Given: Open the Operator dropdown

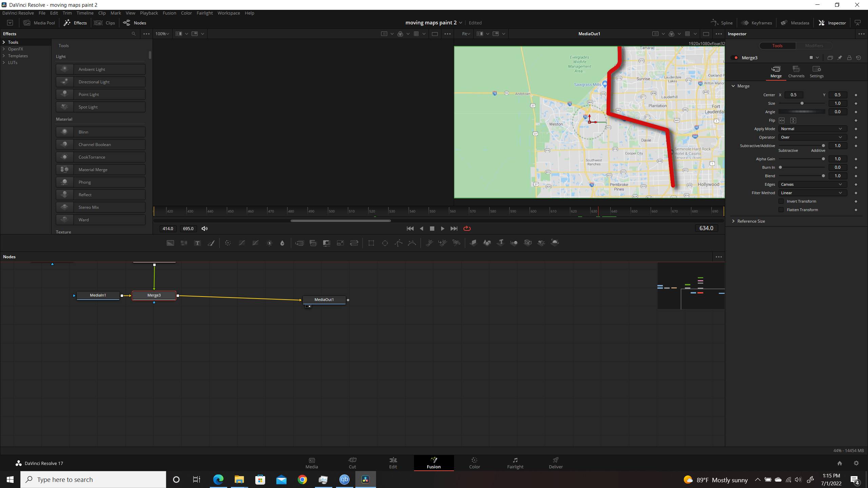Looking at the screenshot, I should click(x=812, y=137).
